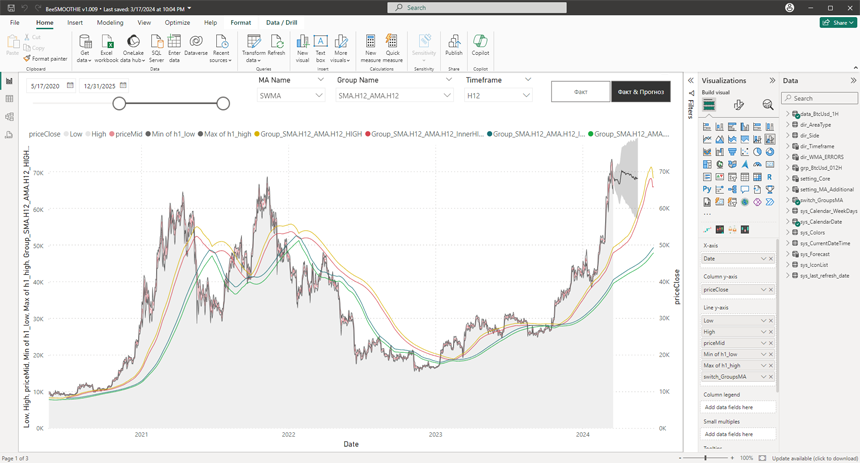Open the Low field options chevron

pyautogui.click(x=763, y=320)
